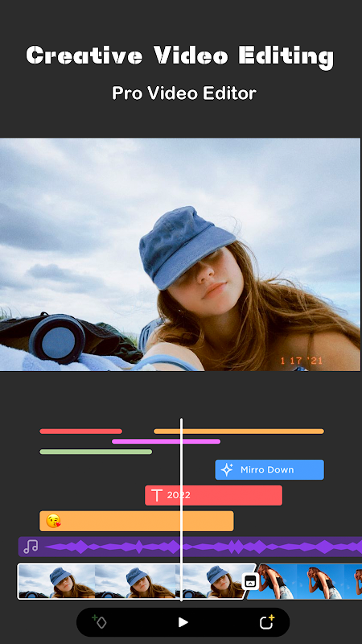362x644 pixels.
Task: Select the pink overview track bar
Action: coord(167,441)
